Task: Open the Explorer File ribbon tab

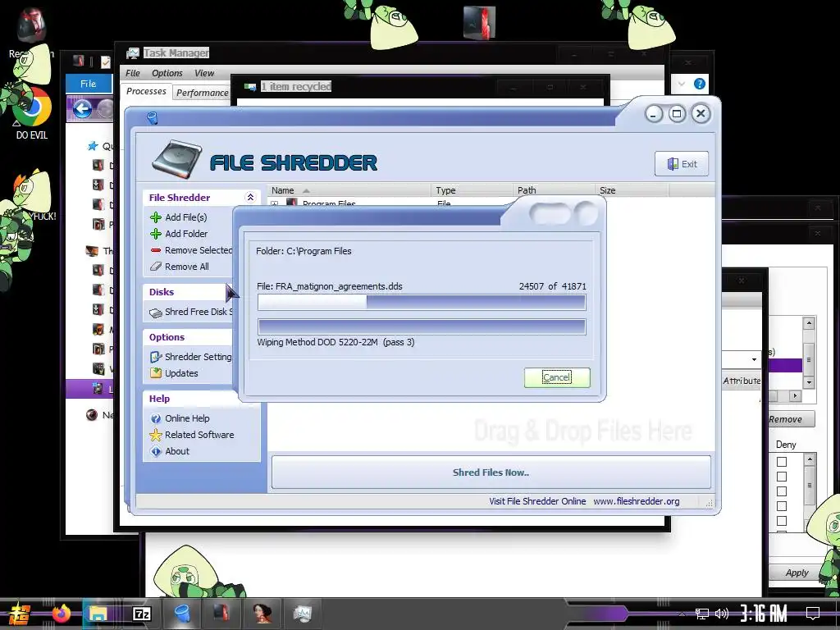Action: pyautogui.click(x=89, y=84)
